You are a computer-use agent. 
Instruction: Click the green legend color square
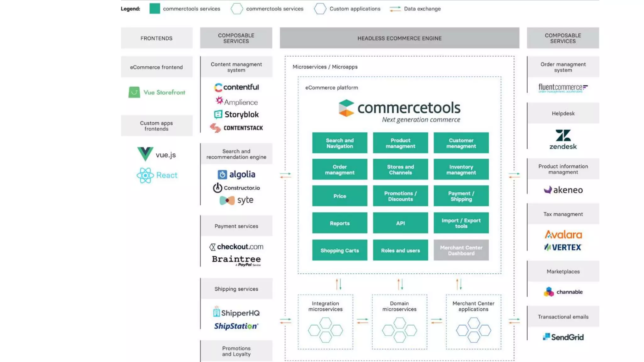point(155,8)
